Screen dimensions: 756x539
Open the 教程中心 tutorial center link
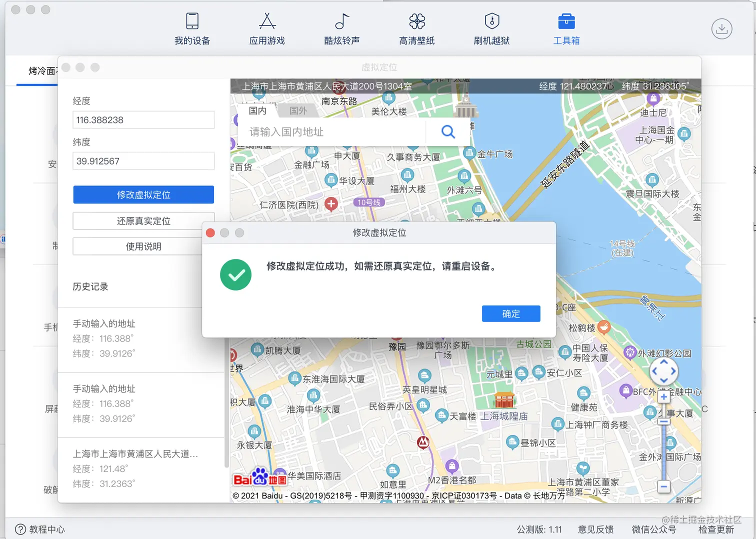click(40, 529)
